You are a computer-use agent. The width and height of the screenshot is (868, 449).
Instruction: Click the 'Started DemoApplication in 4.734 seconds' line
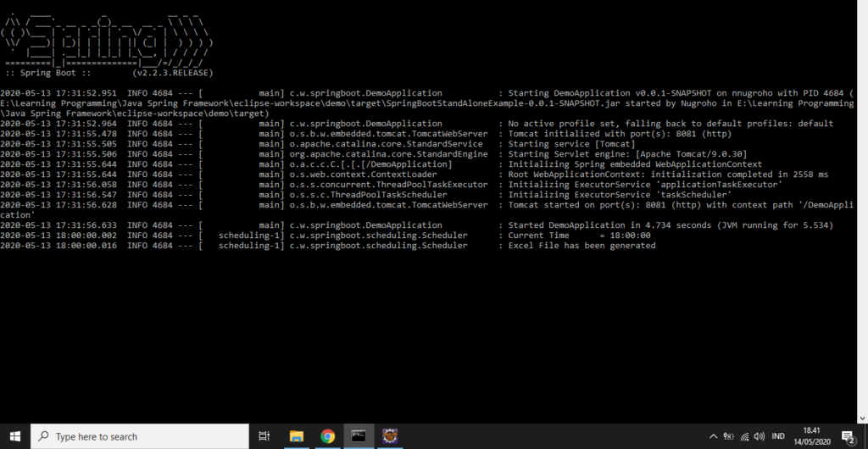click(670, 225)
